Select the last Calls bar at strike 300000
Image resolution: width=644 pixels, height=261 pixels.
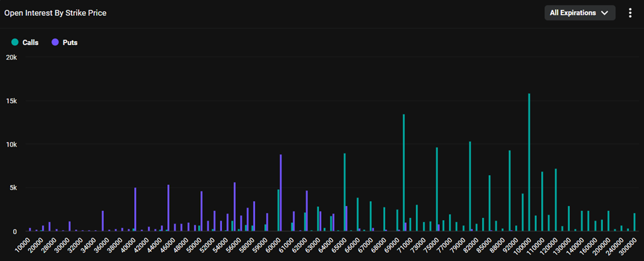point(635,223)
